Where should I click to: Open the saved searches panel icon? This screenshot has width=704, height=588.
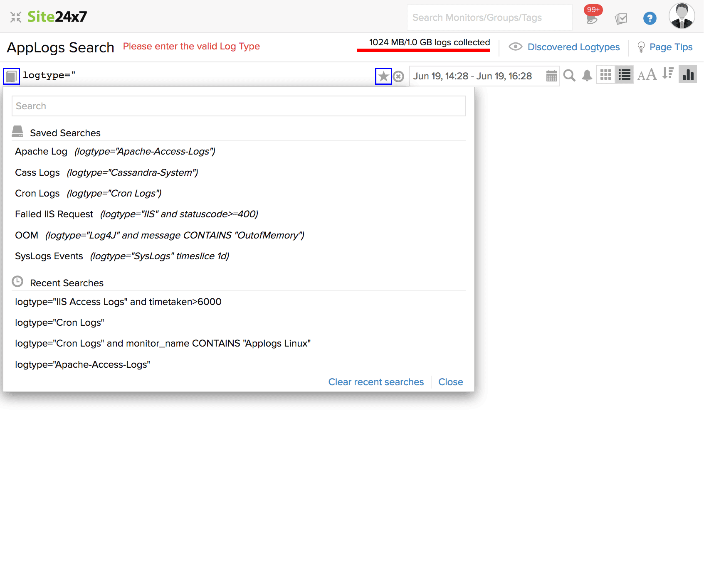pyautogui.click(x=11, y=76)
